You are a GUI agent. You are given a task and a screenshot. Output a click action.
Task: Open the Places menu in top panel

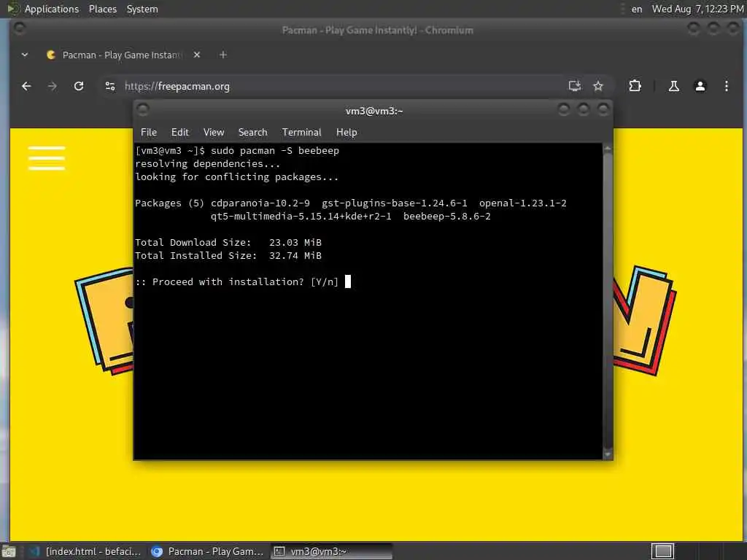pyautogui.click(x=102, y=9)
